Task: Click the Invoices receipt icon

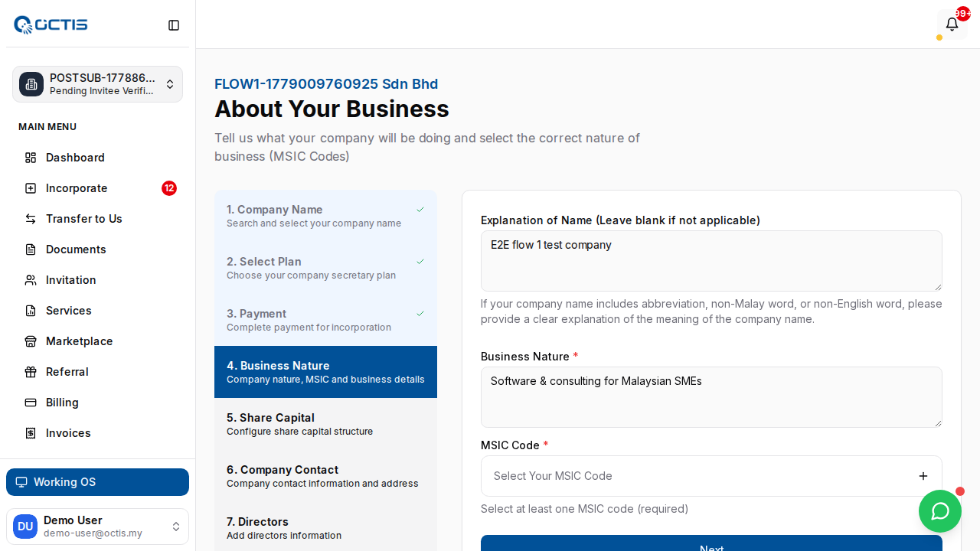Action: pos(31,433)
